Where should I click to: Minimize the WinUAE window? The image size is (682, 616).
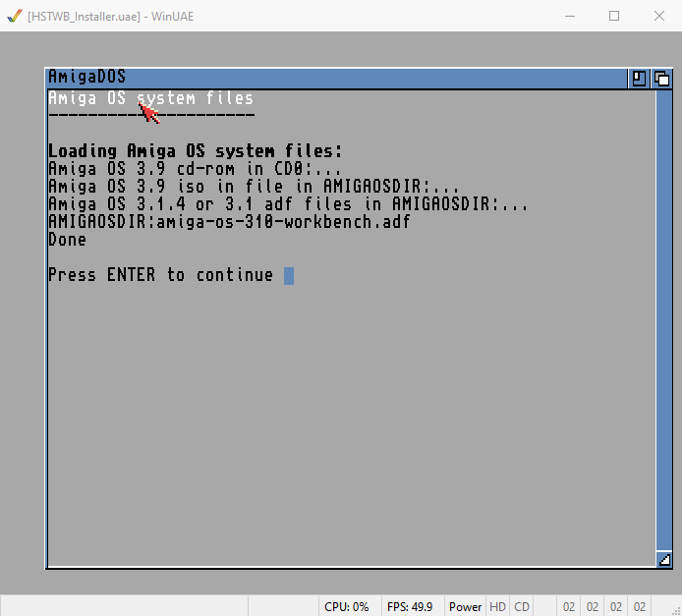570,16
